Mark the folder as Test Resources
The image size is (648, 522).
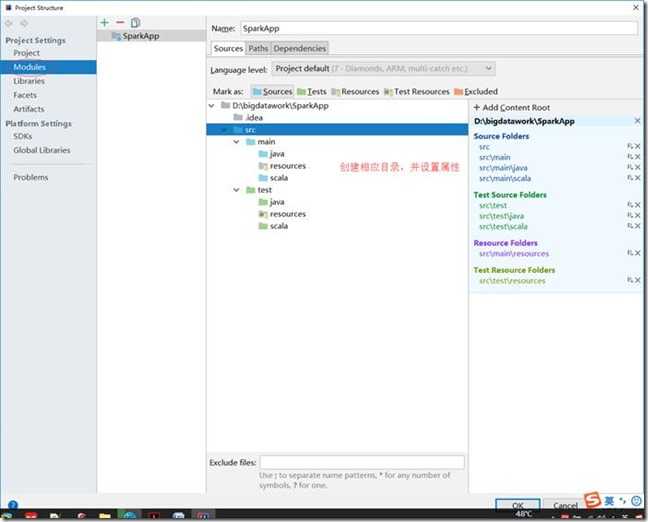pyautogui.click(x=417, y=91)
